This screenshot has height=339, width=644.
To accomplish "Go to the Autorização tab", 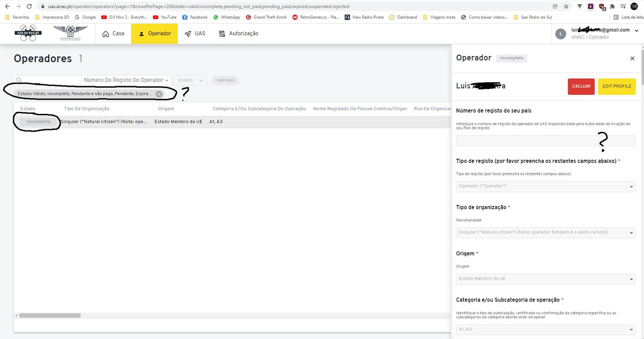I will pos(239,34).
